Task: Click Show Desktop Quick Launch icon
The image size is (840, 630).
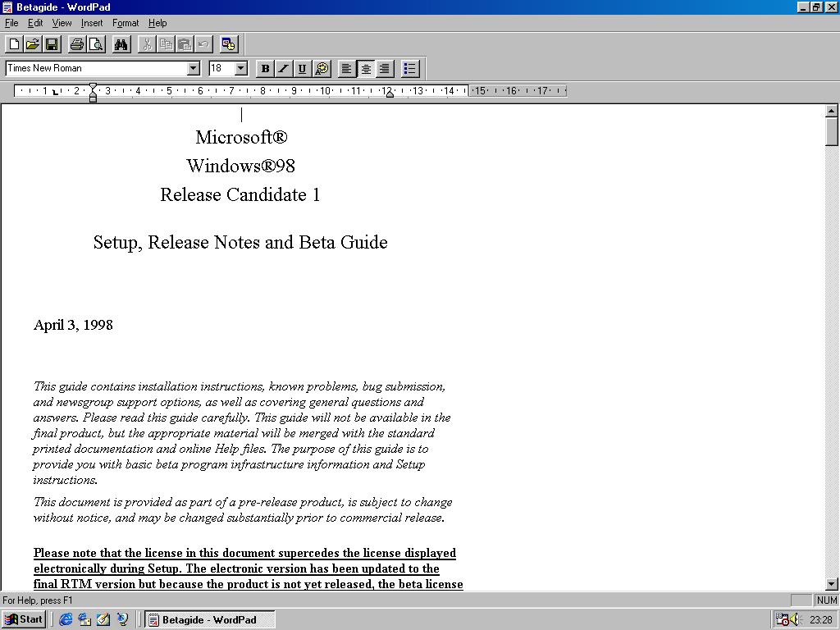Action: [x=103, y=619]
